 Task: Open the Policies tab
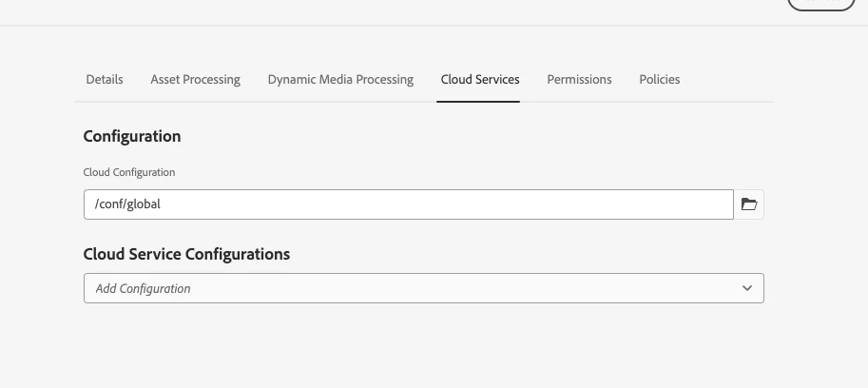click(x=659, y=80)
